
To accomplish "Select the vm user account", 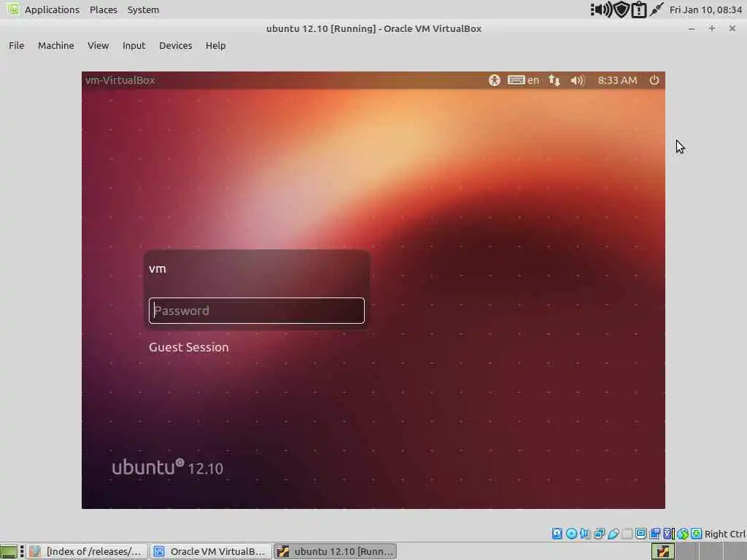I will pyautogui.click(x=158, y=268).
